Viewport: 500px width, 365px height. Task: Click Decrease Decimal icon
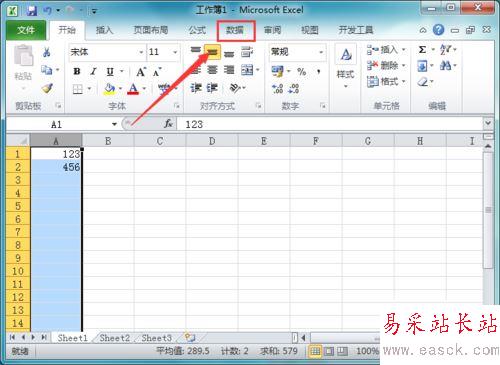(294, 88)
